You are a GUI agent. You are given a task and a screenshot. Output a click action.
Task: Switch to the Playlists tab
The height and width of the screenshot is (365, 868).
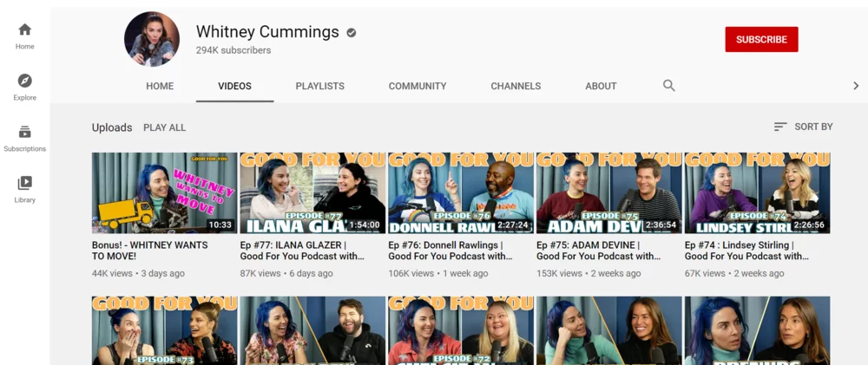319,86
